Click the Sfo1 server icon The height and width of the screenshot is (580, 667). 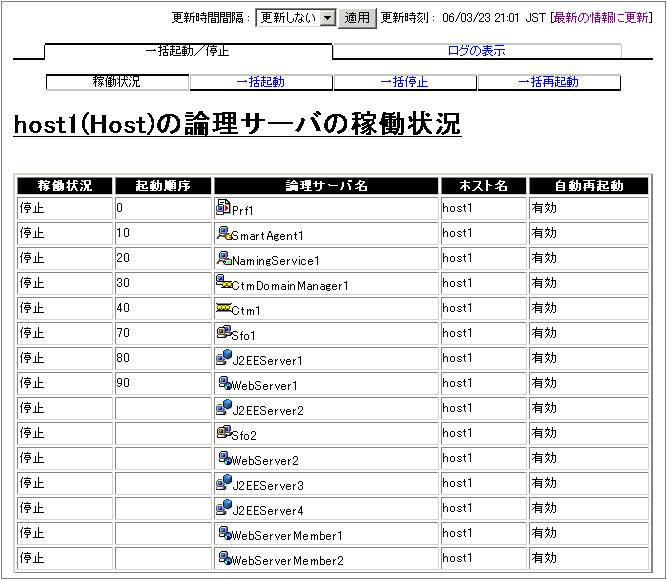(224, 332)
